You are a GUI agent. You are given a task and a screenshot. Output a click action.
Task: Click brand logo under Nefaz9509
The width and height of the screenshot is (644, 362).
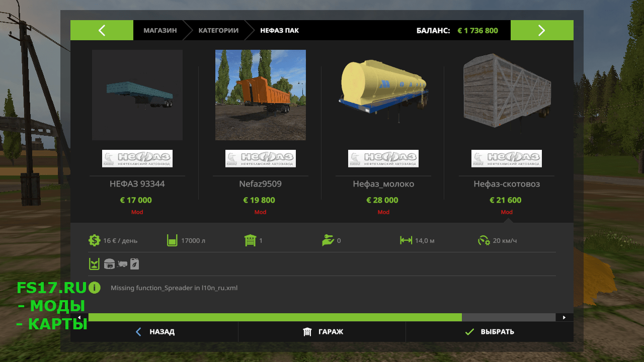click(261, 158)
